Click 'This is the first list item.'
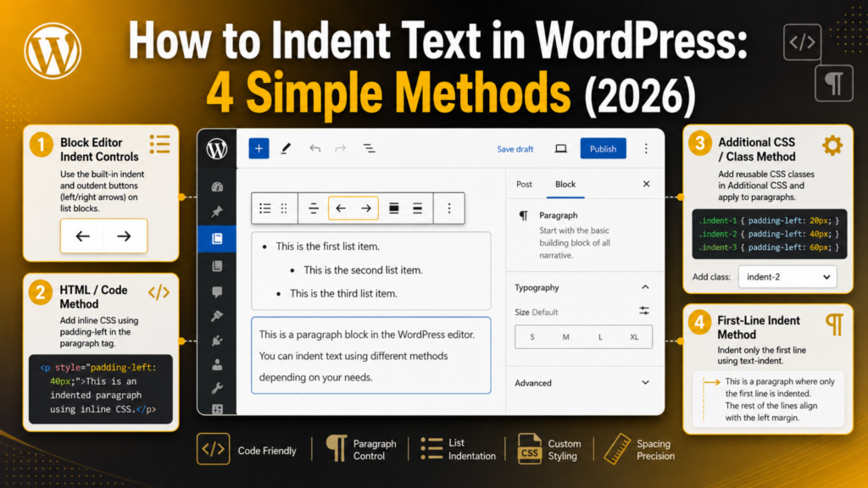868x488 pixels. (x=328, y=247)
